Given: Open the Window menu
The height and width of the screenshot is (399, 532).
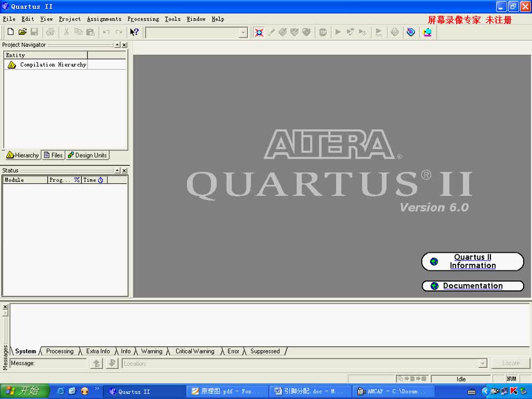Looking at the screenshot, I should pyautogui.click(x=196, y=19).
